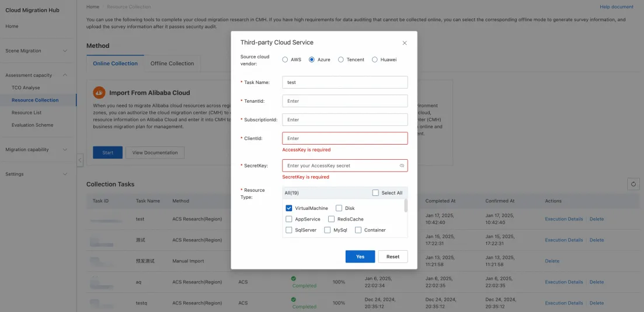
Task: Click the Task Name input field
Action: [x=345, y=82]
